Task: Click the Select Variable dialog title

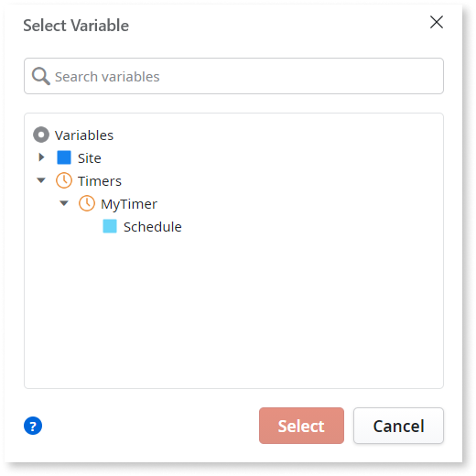Action: point(76,25)
